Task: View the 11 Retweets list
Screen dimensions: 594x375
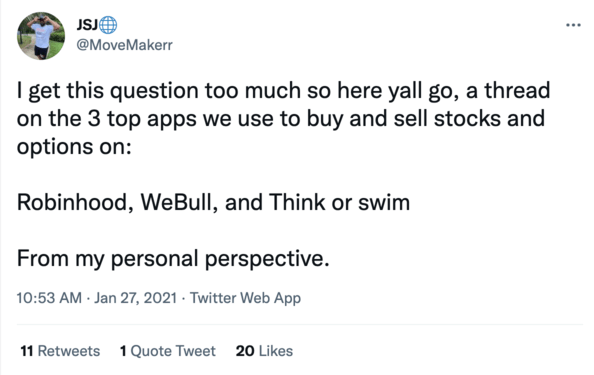Action: [60, 351]
